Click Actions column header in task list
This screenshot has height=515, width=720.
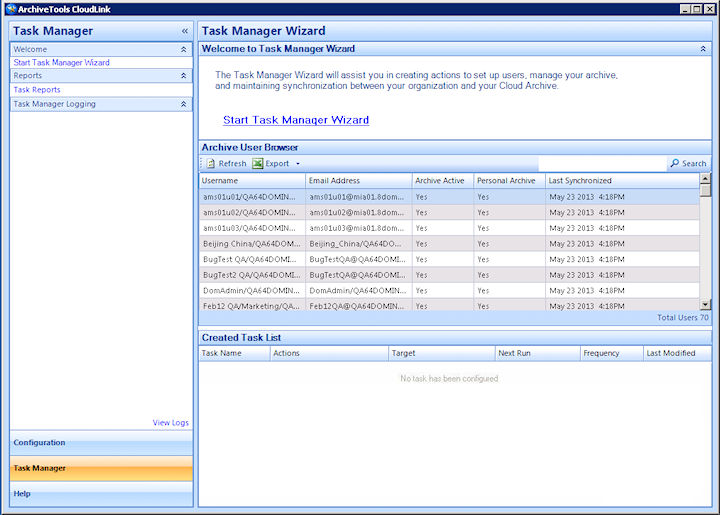[x=329, y=353]
